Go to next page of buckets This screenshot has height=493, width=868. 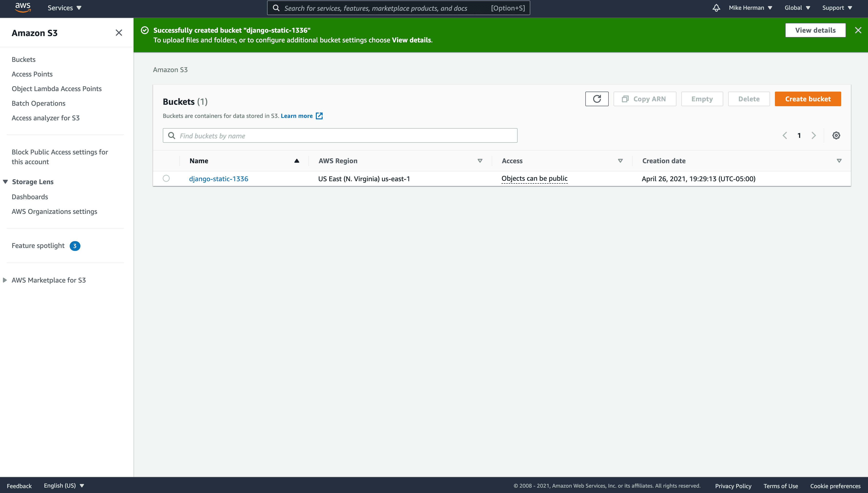point(813,135)
